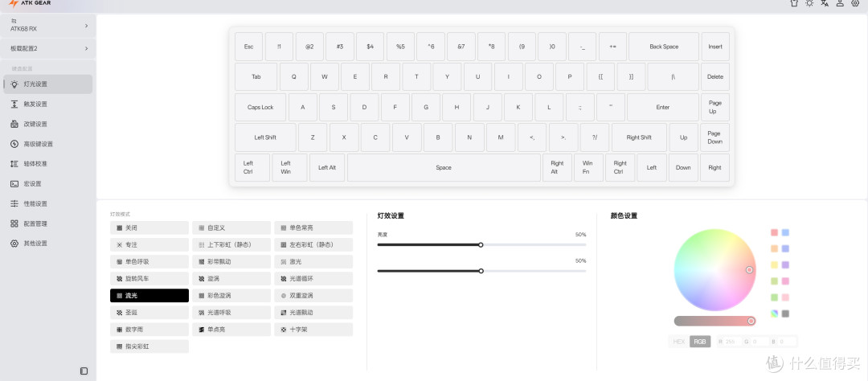Pick the gray preset color swatch
The height and width of the screenshot is (381, 868).
785,313
